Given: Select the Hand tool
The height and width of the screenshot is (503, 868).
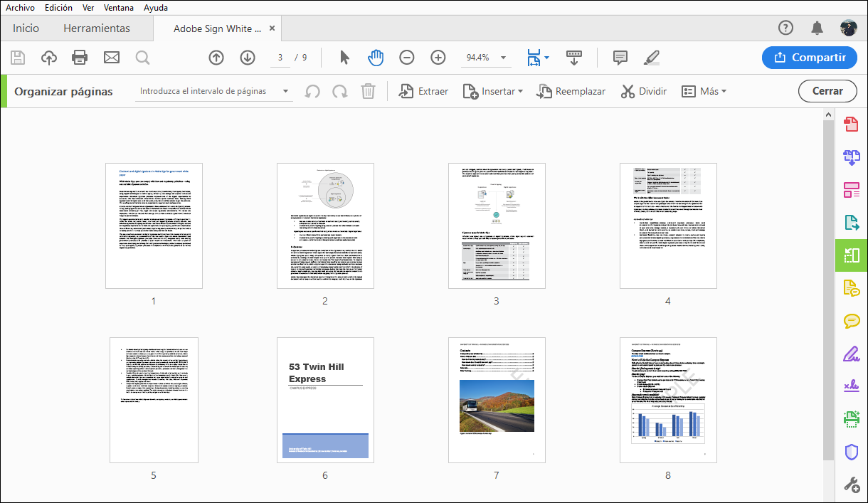Looking at the screenshot, I should tap(376, 58).
